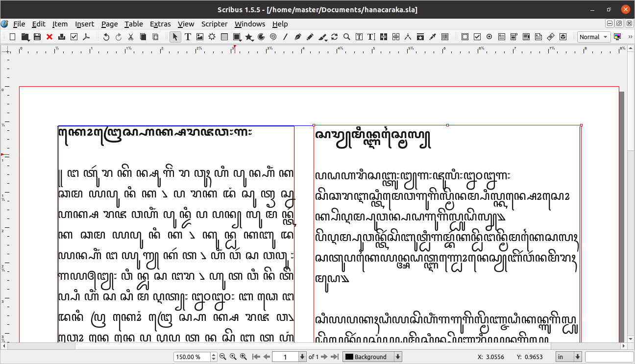Click the Link Text Frames icon
Screen dimensions: 635x364
coord(384,37)
